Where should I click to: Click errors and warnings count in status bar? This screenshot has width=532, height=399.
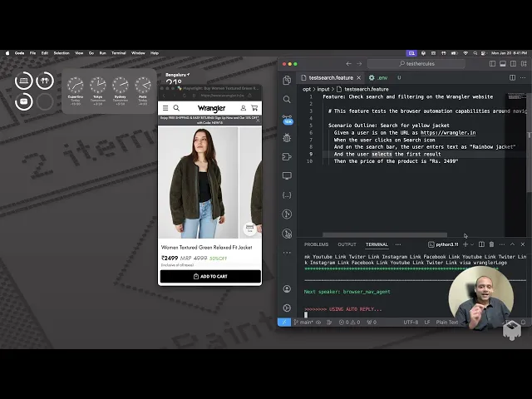coord(349,322)
